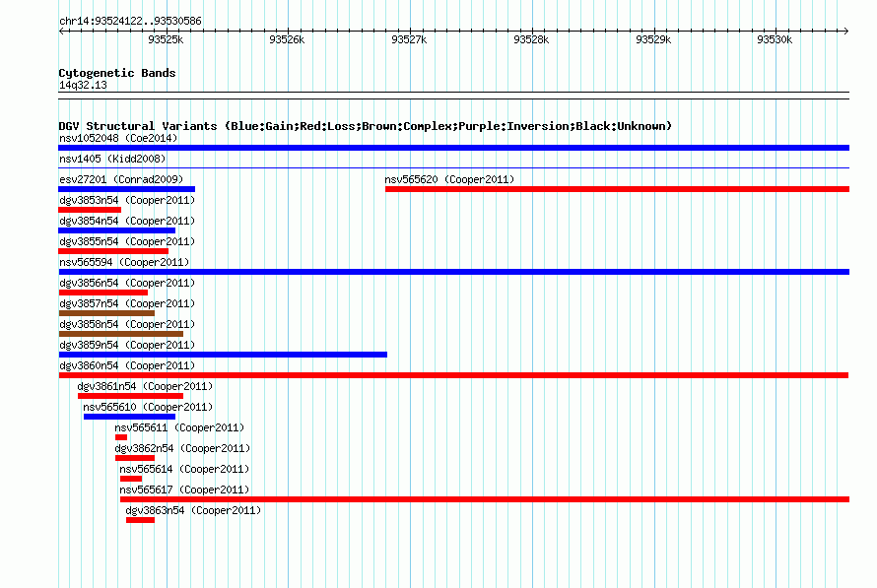Open the nsv1405 (Kidd2008) variant label
Viewport: 877px width, 588px height.
[x=112, y=159]
